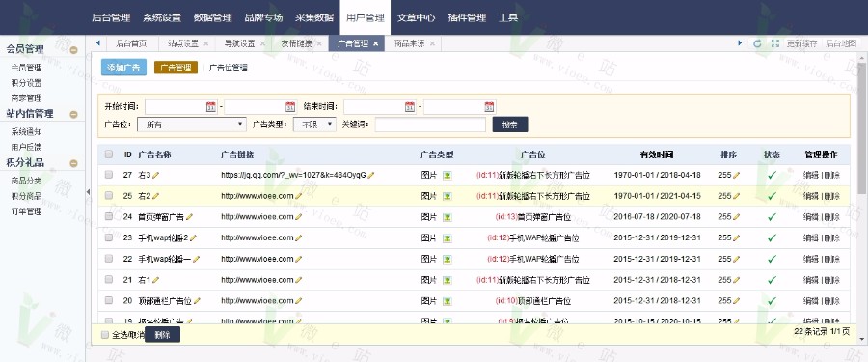Open the 后台管理 top menu
Image resolution: width=868 pixels, height=362 pixels.
click(x=111, y=17)
